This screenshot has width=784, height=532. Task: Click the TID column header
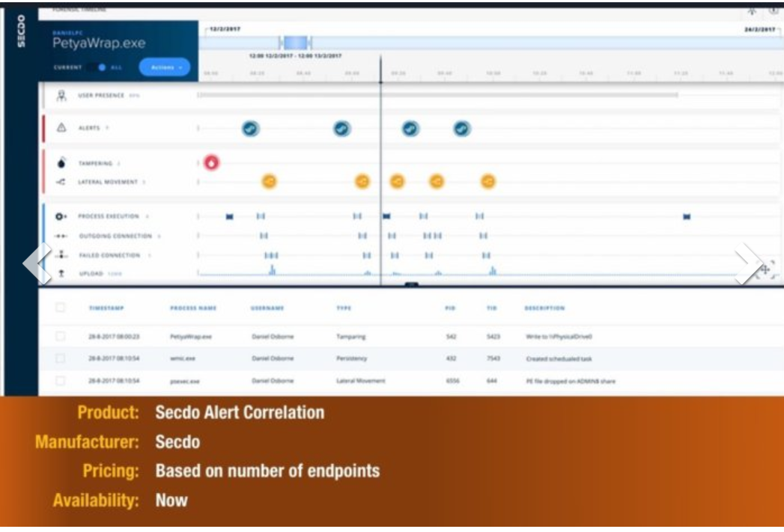coord(492,308)
